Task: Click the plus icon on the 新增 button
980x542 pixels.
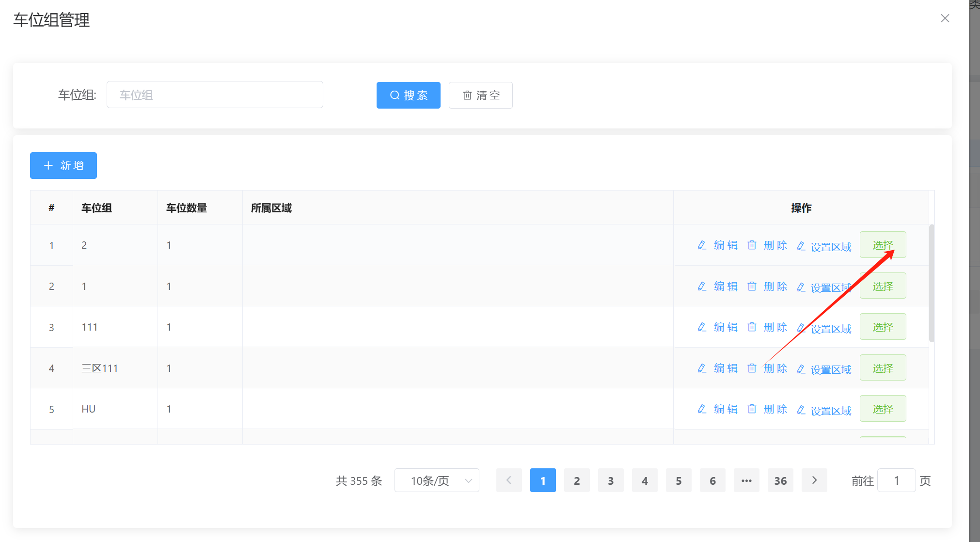Action: (x=48, y=166)
